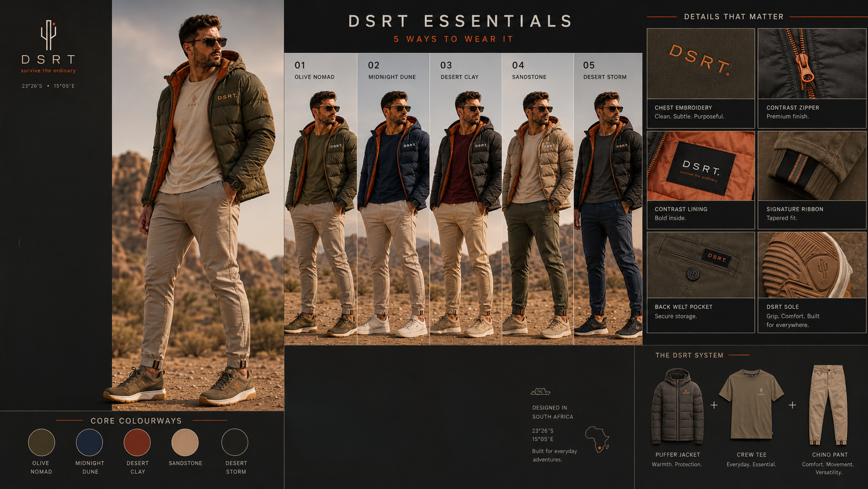
Task: Open the Contrast Zipper detail image
Action: [812, 63]
